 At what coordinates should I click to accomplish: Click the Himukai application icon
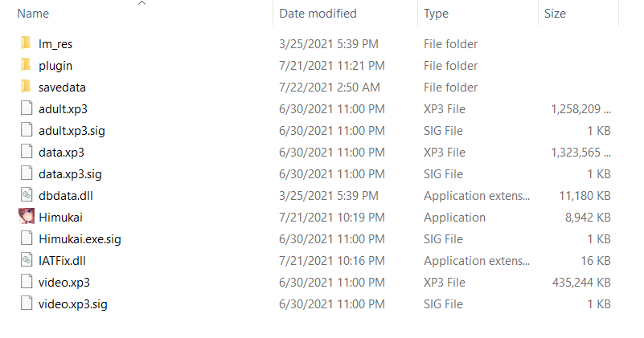coord(26,217)
